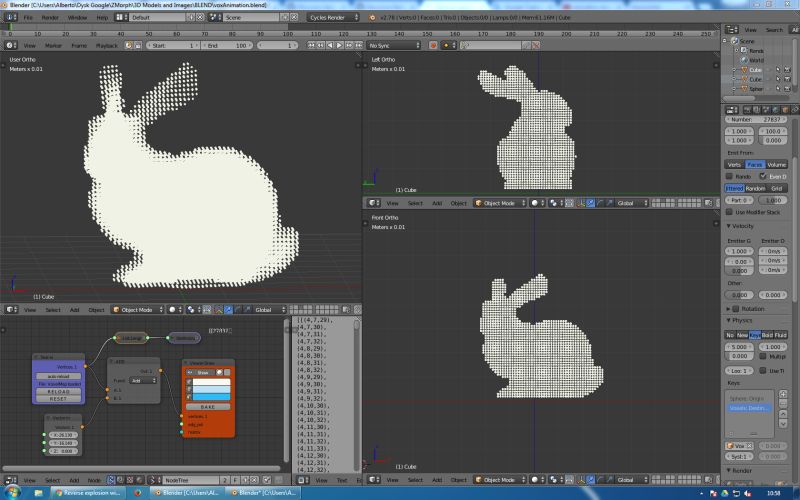
Task: Click viewport shading sphere icon in User Ortho header
Action: [175, 310]
